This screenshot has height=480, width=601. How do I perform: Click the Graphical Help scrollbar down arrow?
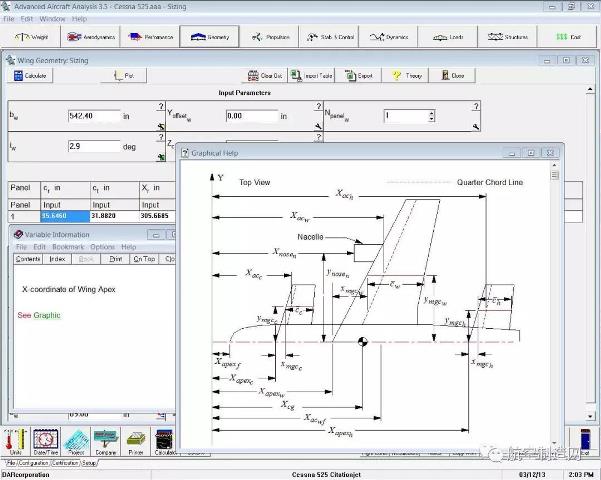pyautogui.click(x=555, y=443)
